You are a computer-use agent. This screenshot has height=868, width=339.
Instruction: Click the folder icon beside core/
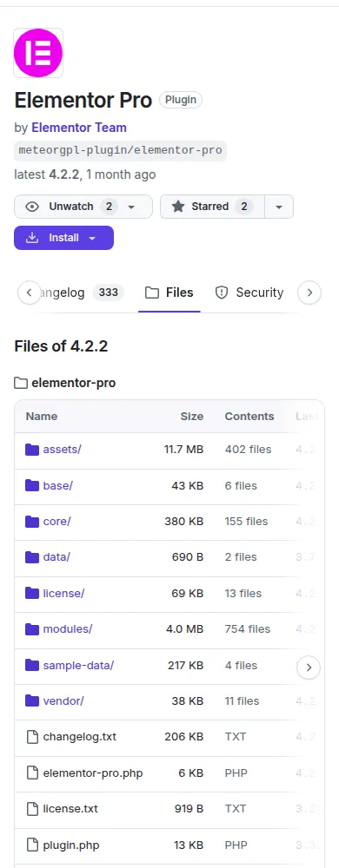tap(32, 522)
